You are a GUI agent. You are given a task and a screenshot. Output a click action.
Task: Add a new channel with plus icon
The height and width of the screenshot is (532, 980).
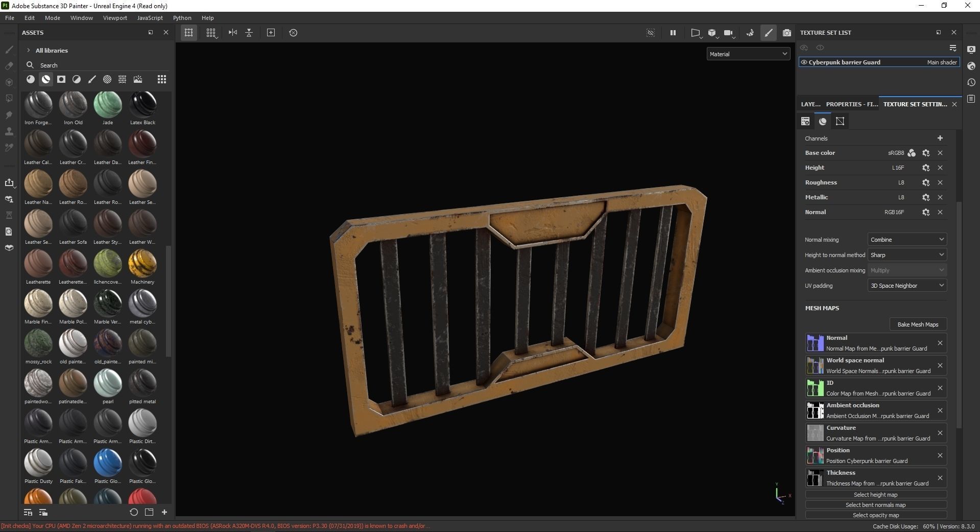coord(940,138)
